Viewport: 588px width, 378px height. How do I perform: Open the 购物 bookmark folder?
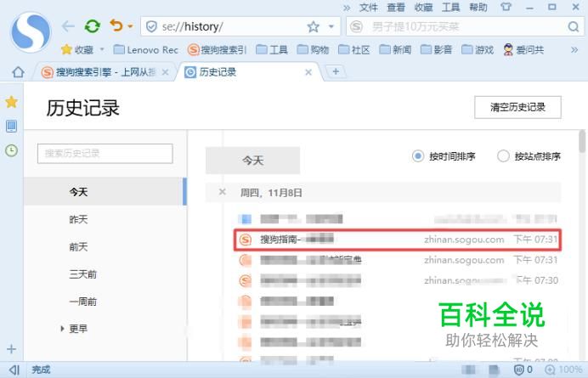313,49
